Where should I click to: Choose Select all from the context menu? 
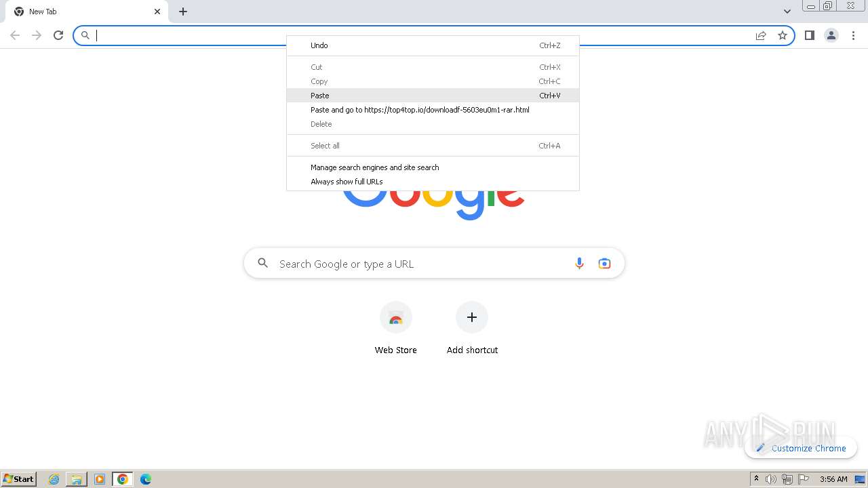point(433,146)
